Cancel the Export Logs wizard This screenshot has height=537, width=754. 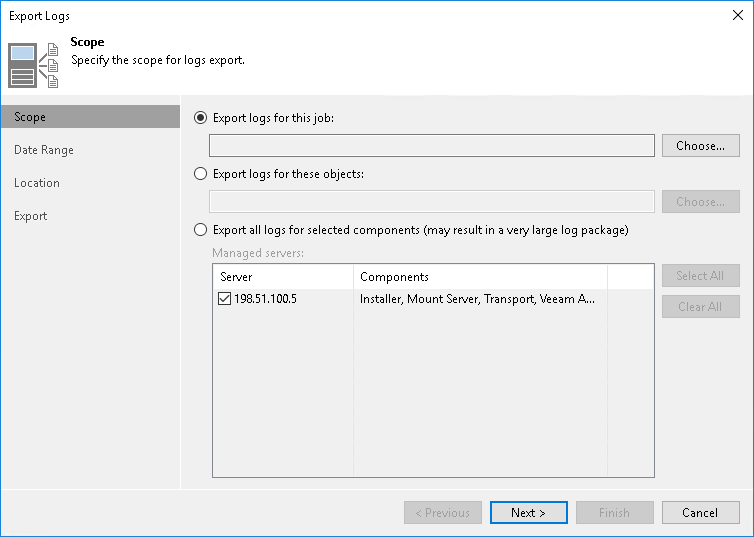click(700, 513)
